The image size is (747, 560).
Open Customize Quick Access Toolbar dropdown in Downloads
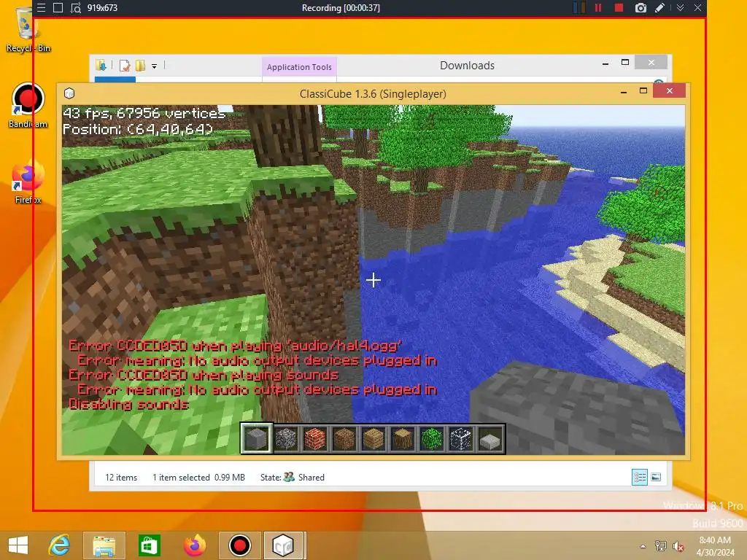click(x=155, y=66)
